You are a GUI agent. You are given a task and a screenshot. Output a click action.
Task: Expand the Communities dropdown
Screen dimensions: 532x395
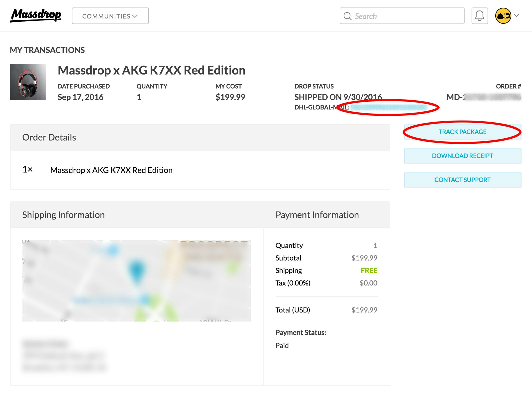pyautogui.click(x=110, y=16)
